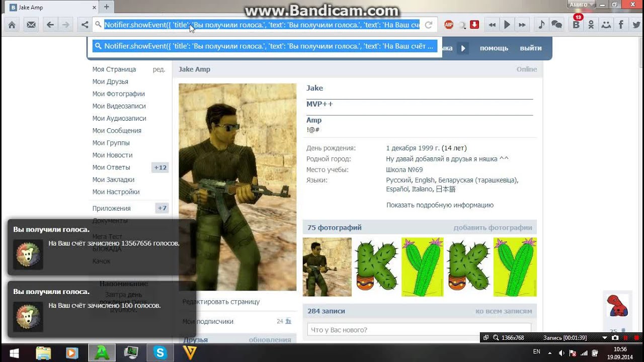Image resolution: width=644 pixels, height=362 pixels.
Task: Open Мои Закладки in sidebar
Action: coord(113,179)
